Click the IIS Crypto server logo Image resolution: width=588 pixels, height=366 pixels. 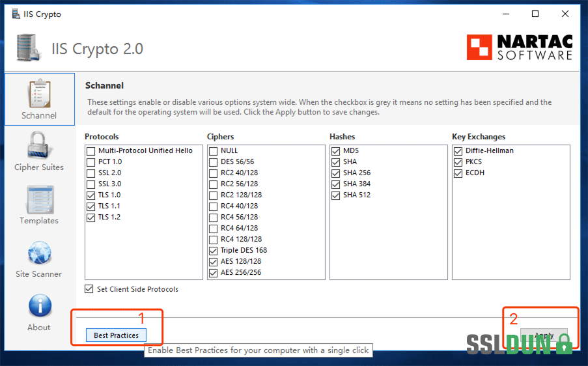[x=29, y=48]
